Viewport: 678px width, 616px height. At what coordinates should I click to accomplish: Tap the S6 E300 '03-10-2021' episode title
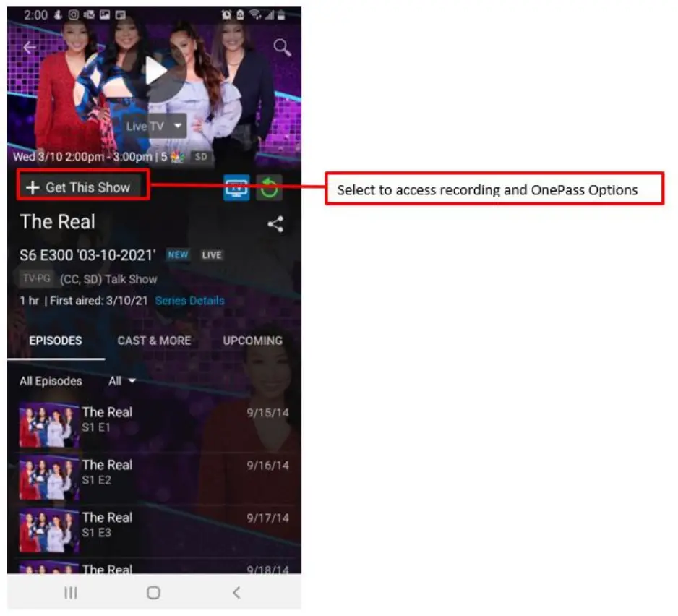tap(87, 255)
